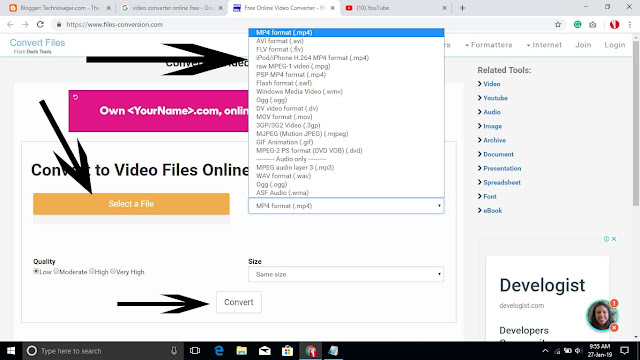Click the URL address bar

point(302,24)
